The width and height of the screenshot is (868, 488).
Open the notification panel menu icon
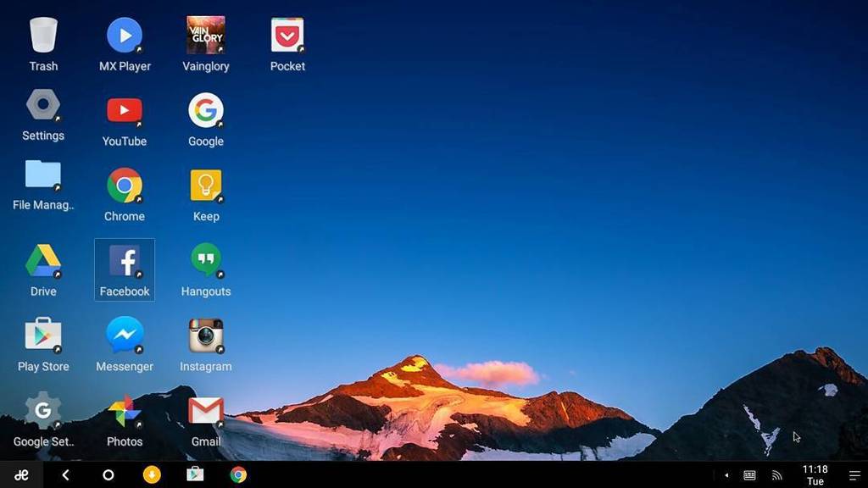pyautogui.click(x=854, y=474)
